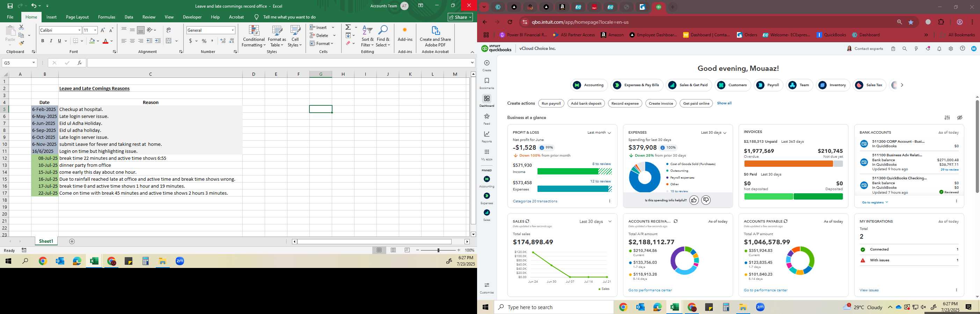Open the Font name dropdown
The image size is (980, 314).
[x=79, y=30]
